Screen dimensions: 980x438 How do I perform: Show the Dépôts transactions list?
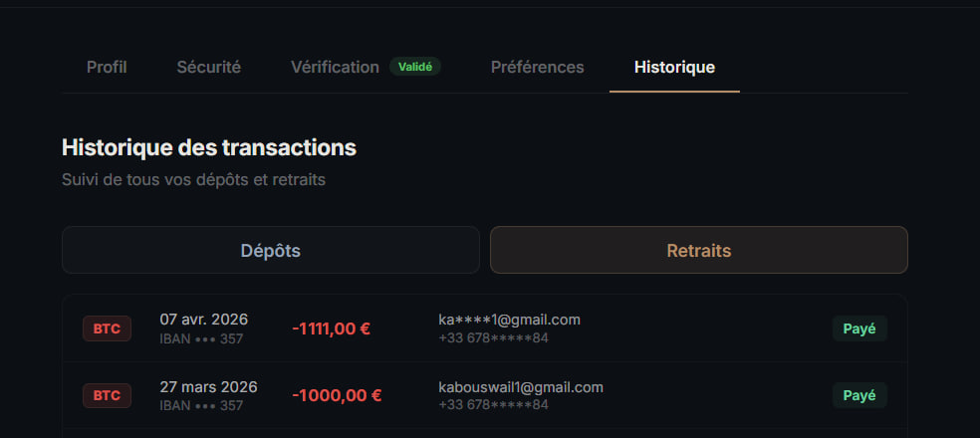pos(270,250)
